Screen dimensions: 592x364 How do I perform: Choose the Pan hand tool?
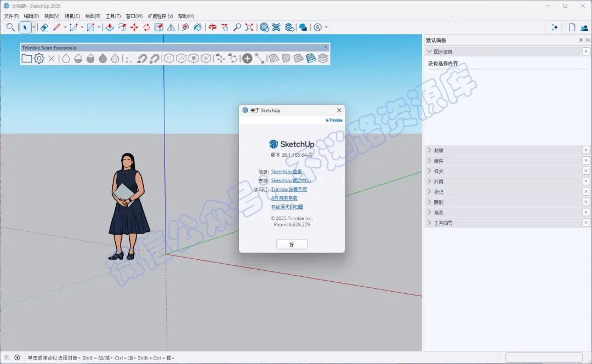225,27
